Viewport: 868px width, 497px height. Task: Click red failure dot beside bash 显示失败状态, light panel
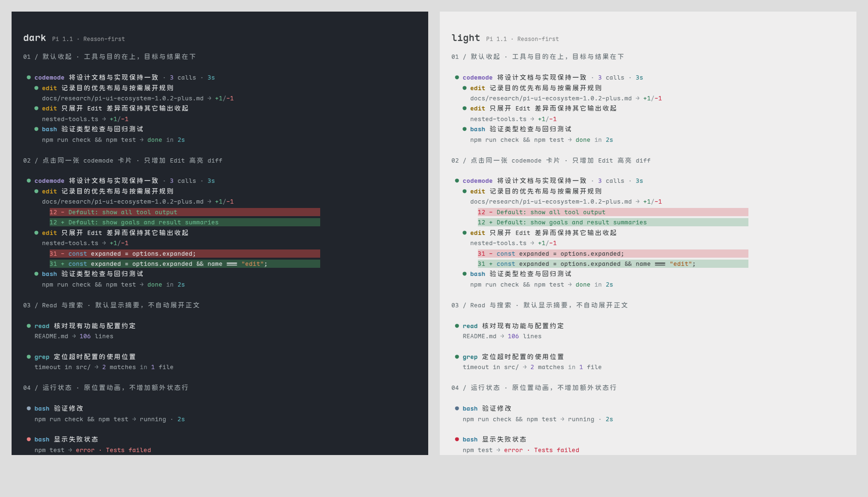457,439
